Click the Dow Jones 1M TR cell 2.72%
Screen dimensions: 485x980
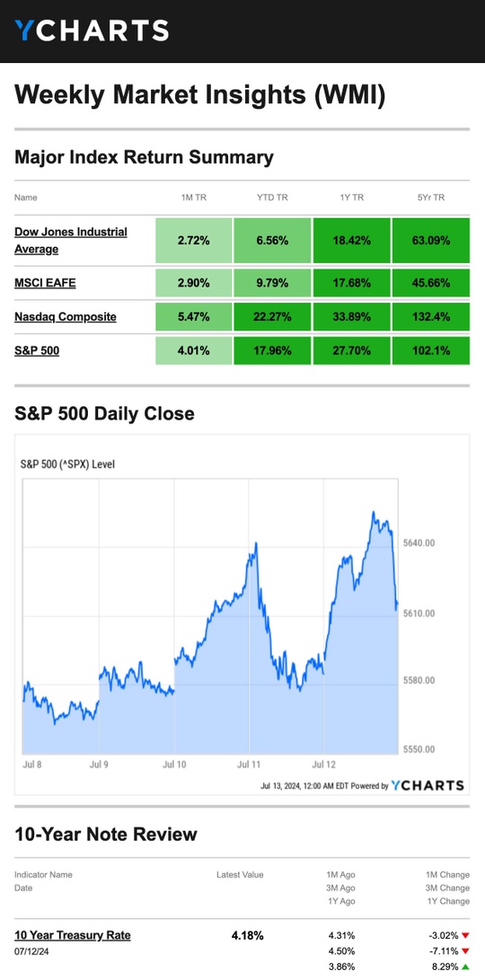[x=194, y=241]
